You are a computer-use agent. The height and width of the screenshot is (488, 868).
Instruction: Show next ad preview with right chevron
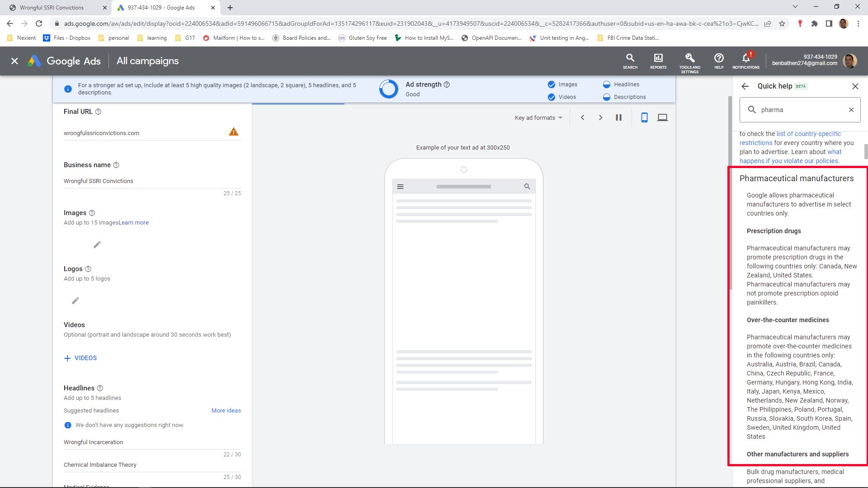click(x=600, y=117)
